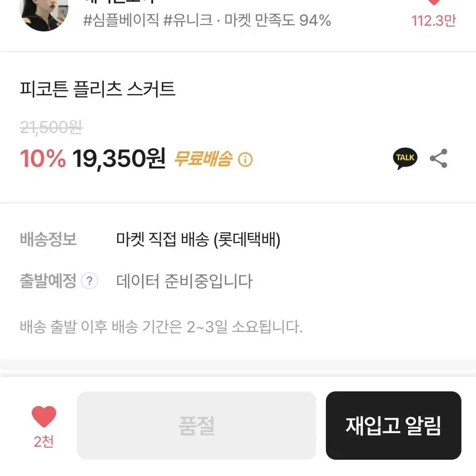Viewport: 476px width, 476px height.
Task: Tap the disabled 품절 button
Action: coord(196,426)
